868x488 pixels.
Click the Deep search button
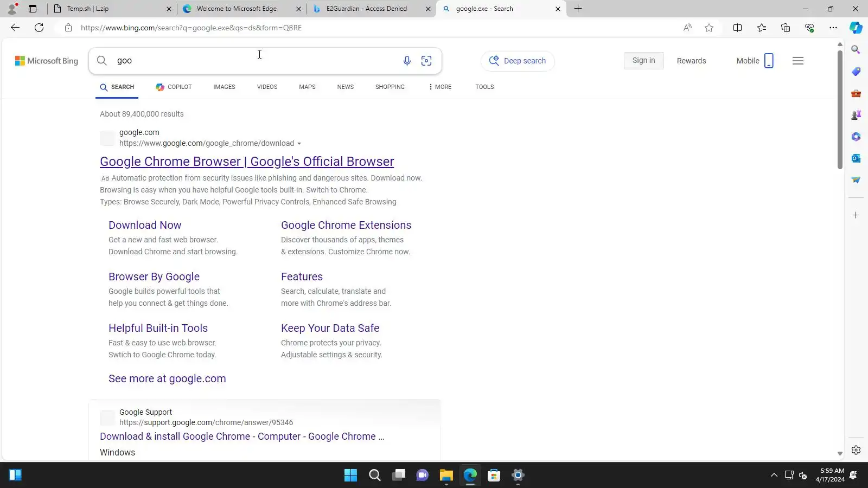click(x=518, y=61)
